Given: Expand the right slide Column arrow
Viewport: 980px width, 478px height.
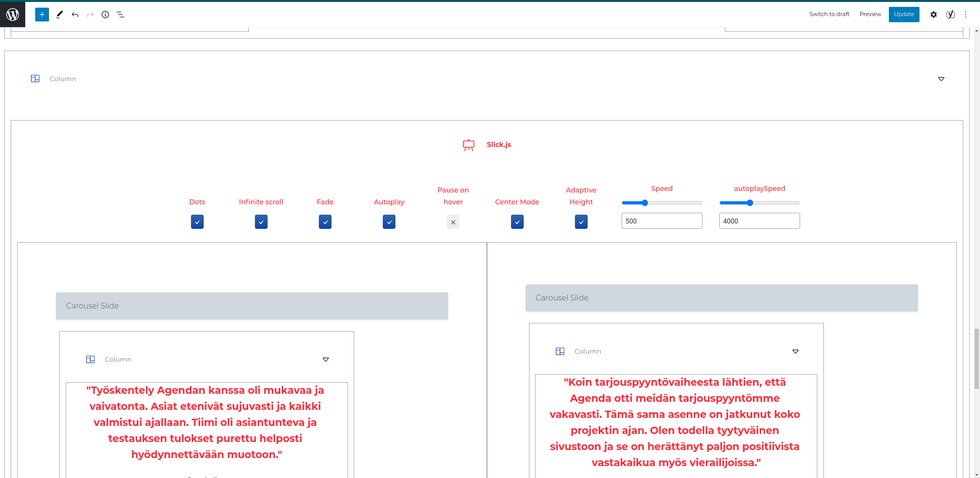Looking at the screenshot, I should point(795,351).
